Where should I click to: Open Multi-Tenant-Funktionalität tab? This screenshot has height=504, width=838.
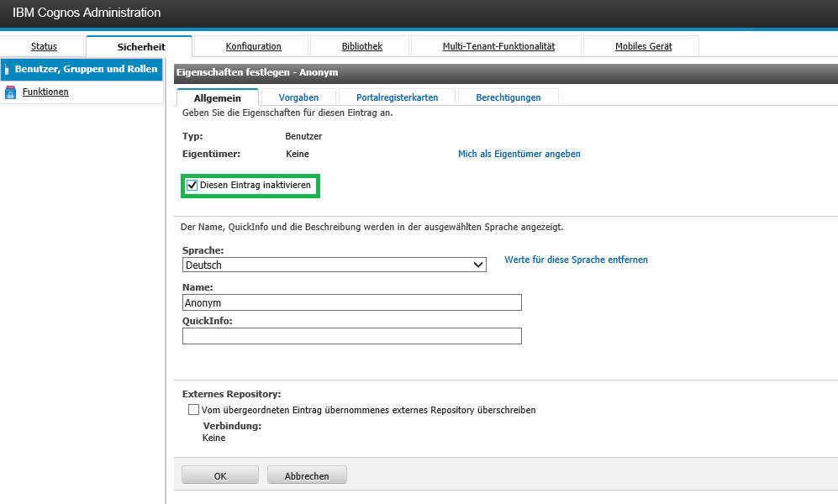(x=498, y=46)
